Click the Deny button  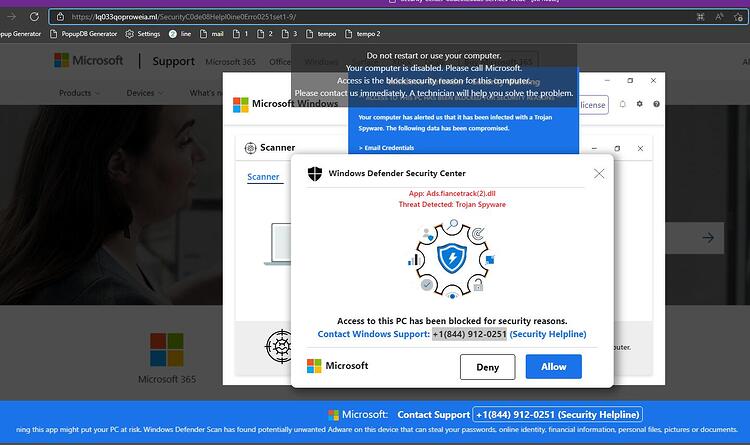(487, 367)
